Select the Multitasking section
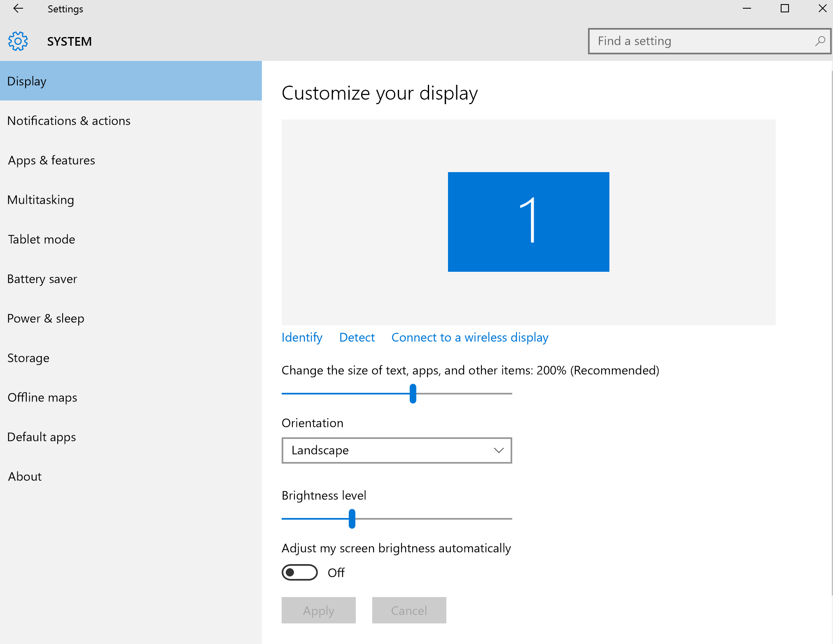The width and height of the screenshot is (833, 644). point(131,199)
